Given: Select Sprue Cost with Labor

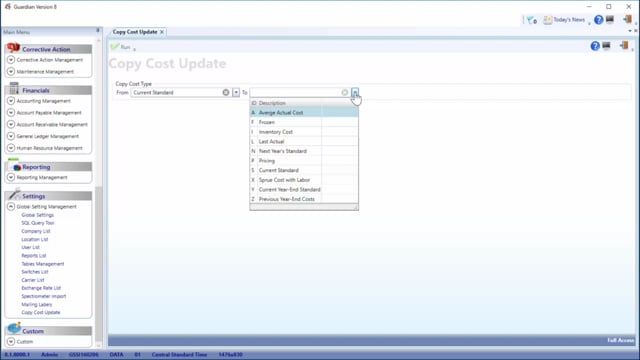Looking at the screenshot, I should [304, 180].
